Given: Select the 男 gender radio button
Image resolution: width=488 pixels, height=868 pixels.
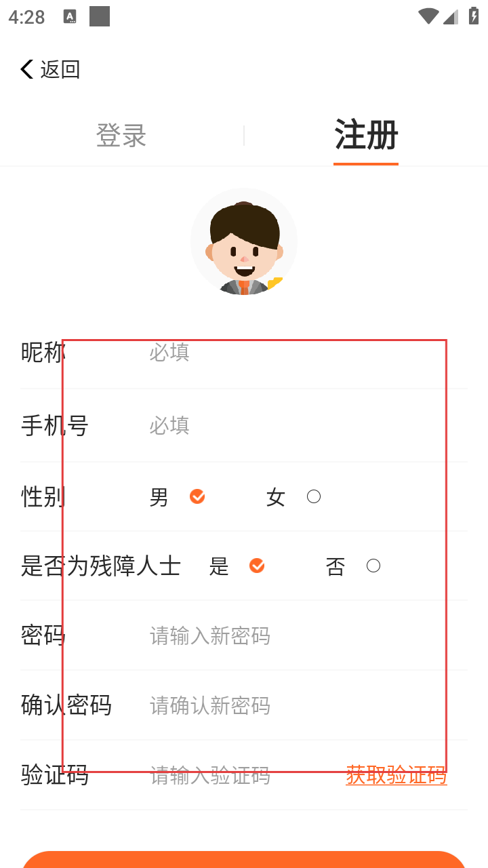Looking at the screenshot, I should tap(197, 497).
